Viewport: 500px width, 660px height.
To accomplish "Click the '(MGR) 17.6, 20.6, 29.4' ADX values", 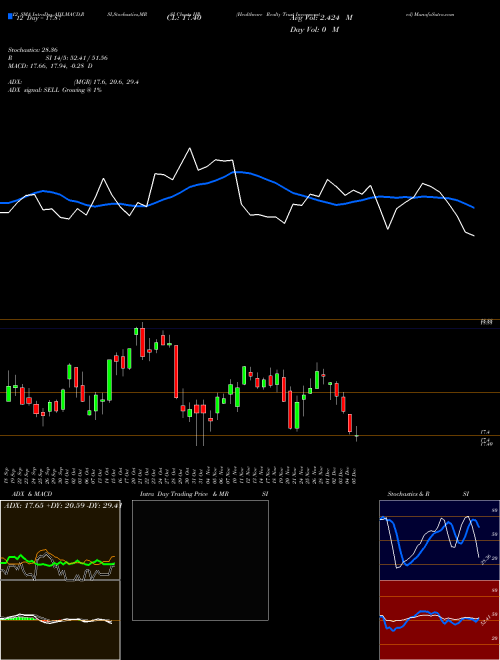I will (x=106, y=82).
